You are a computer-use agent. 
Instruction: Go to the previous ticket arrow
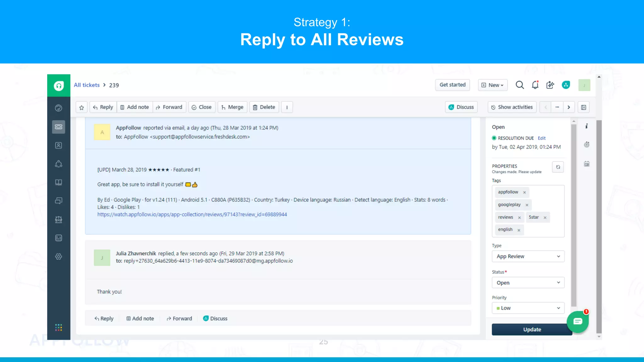(546, 107)
